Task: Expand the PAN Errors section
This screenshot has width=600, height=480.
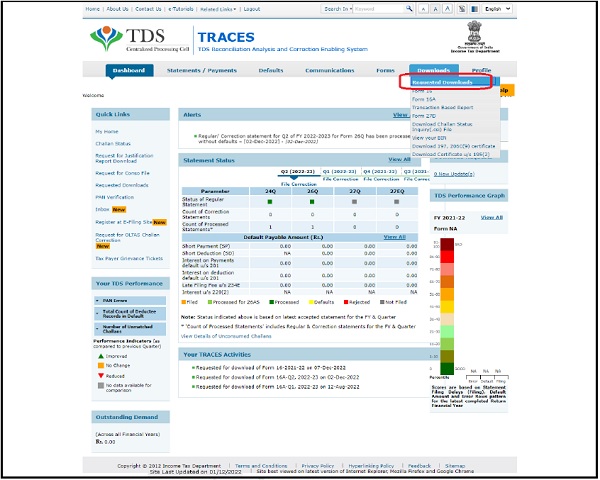Action: [130, 300]
